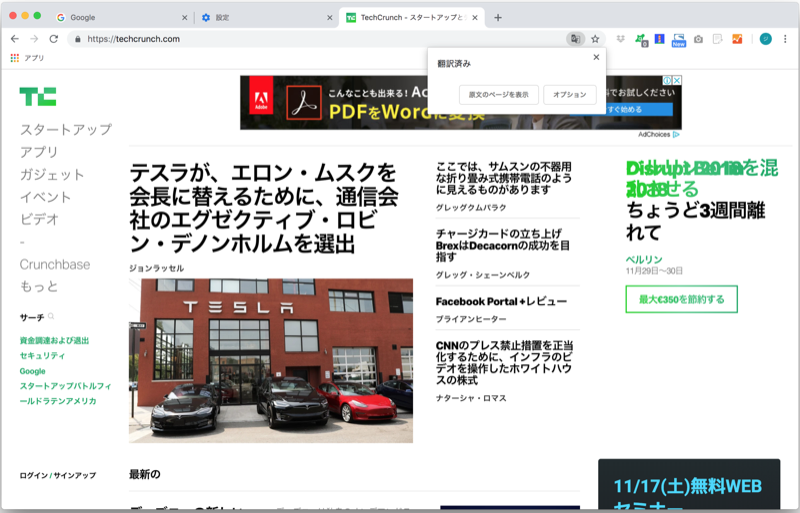Open the blue and yellow extension icon
The height and width of the screenshot is (513, 800).
click(659, 39)
